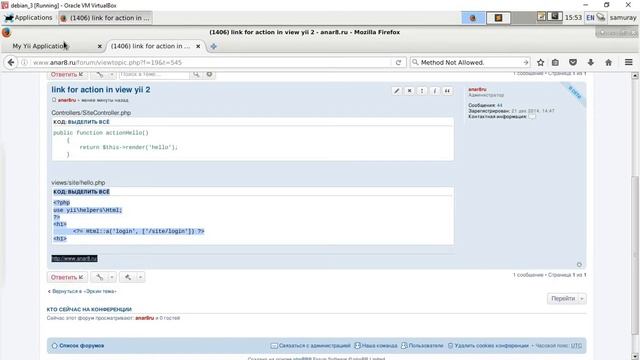Open Связаться с администрацией link
Viewport: 640px width, 360px height.
click(311, 346)
